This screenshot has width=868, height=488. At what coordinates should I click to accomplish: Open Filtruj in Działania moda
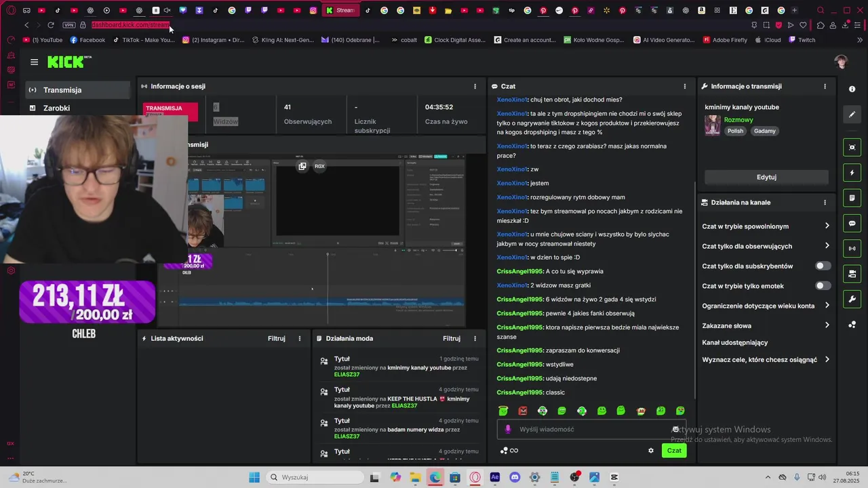tap(452, 338)
